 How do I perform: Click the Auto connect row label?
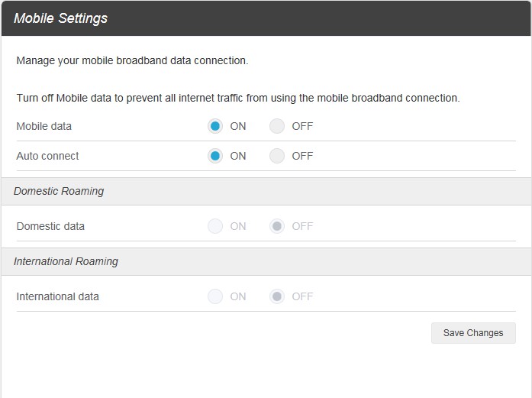pos(47,156)
